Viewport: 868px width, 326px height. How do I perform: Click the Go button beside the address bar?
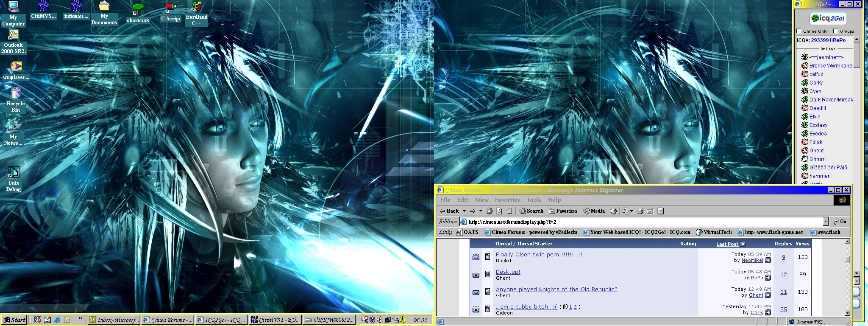tap(840, 222)
